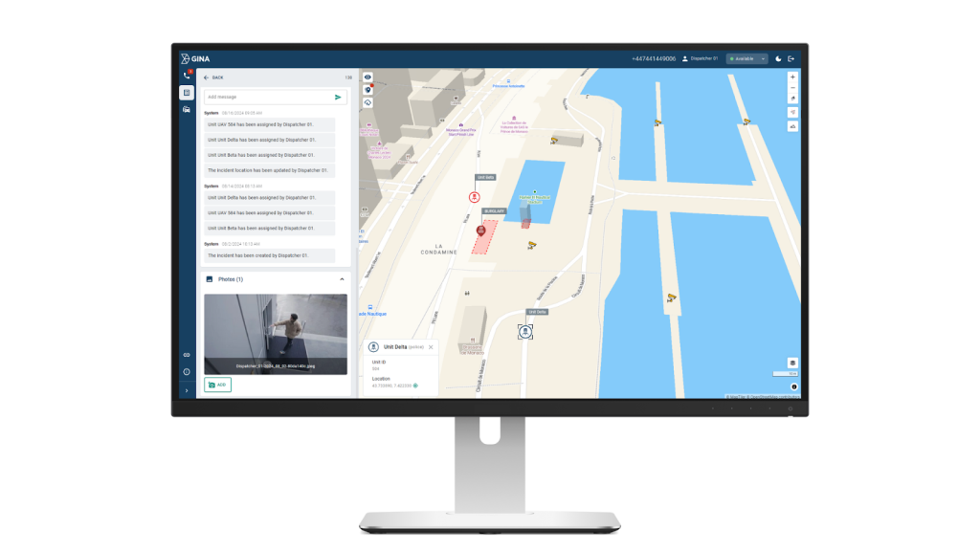Viewport: 980px width, 551px height.
Task: Open the map layers button
Action: tap(792, 363)
